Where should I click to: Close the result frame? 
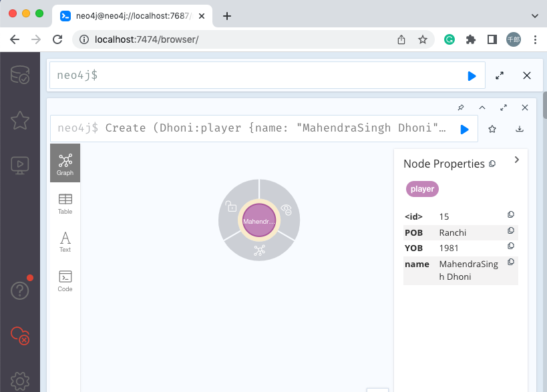[525, 108]
